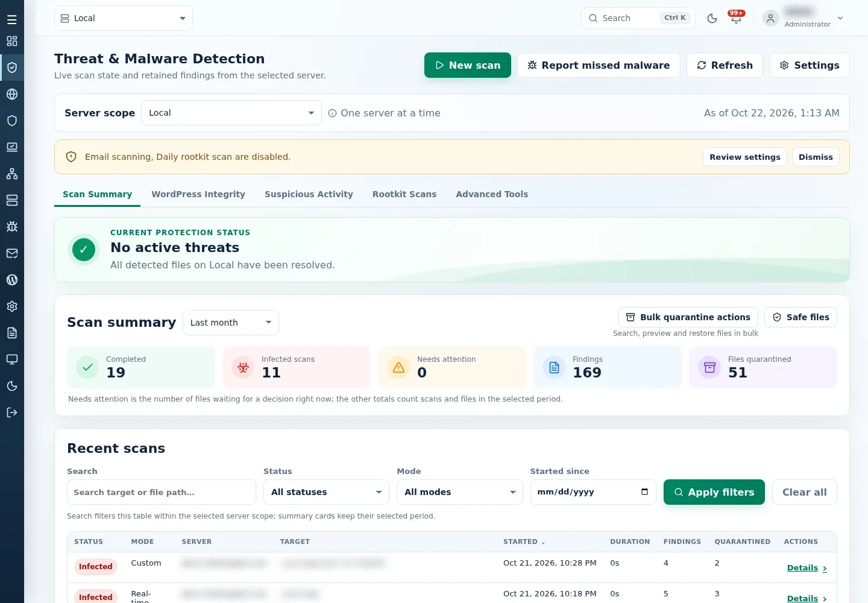Screen dimensions: 868x603
Task: Open the dashboard grid icon in the sidebar
Action: tap(12, 41)
